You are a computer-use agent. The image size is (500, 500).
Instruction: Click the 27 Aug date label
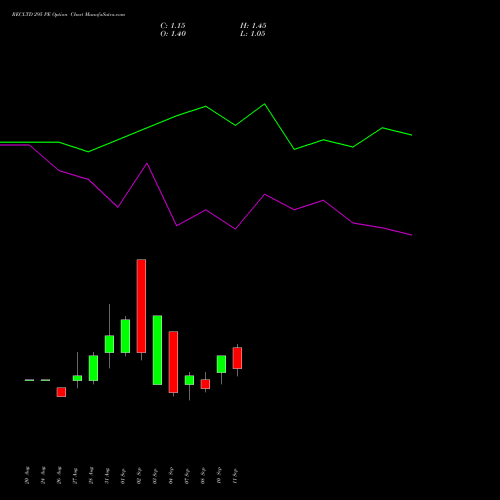[x=75, y=476]
